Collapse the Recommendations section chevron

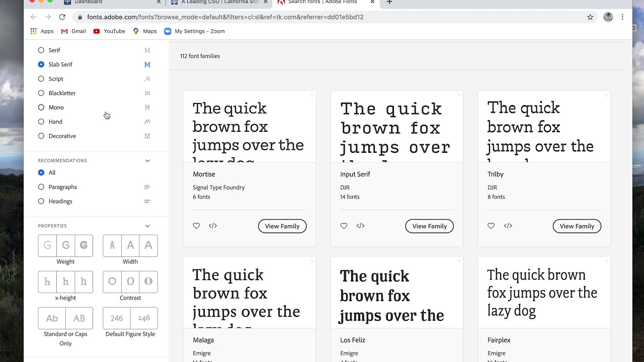(147, 161)
